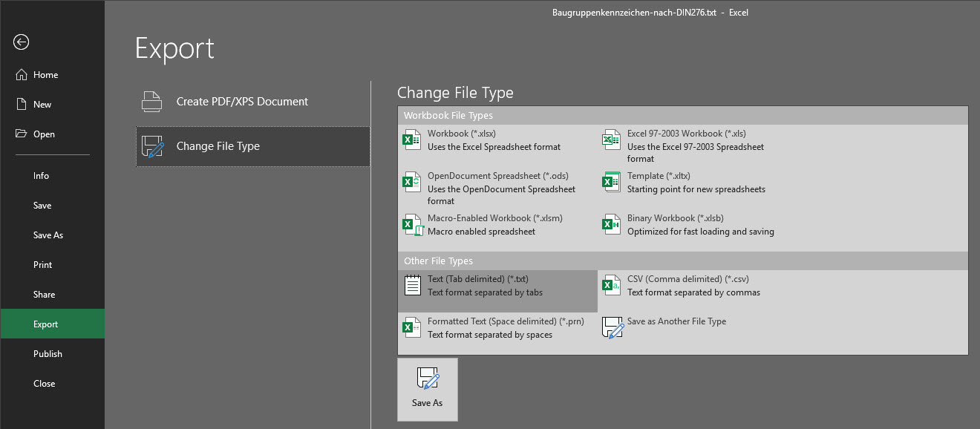Select the Formatted Text (*.prn) icon
Screen dimensions: 980x429
(411, 327)
